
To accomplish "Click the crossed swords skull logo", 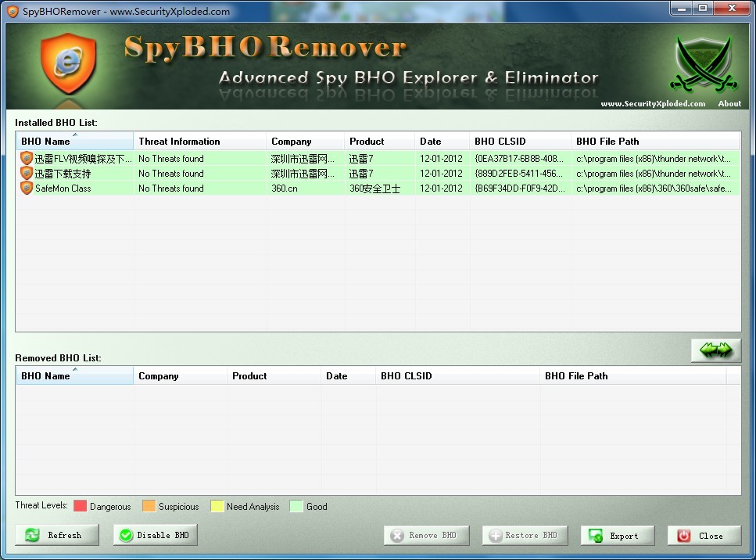I will pyautogui.click(x=704, y=66).
